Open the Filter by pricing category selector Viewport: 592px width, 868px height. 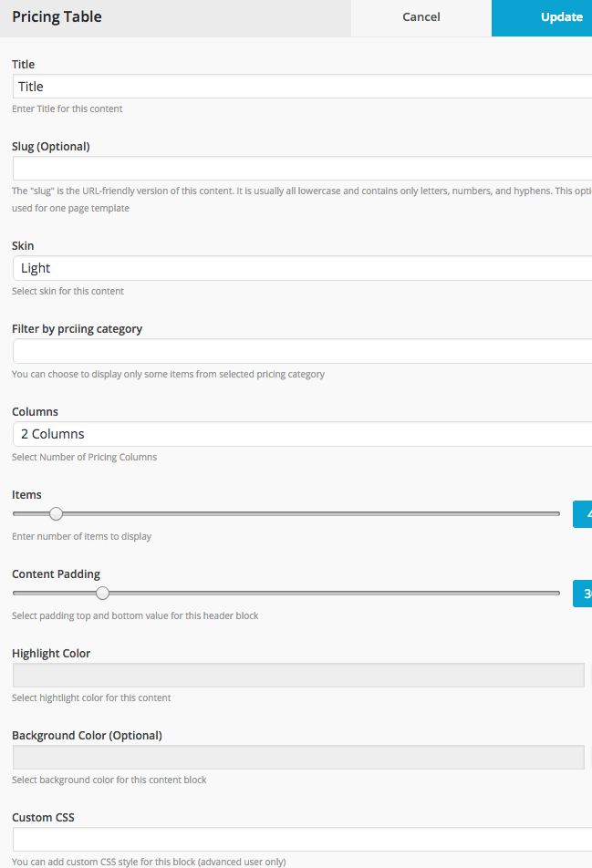click(301, 351)
